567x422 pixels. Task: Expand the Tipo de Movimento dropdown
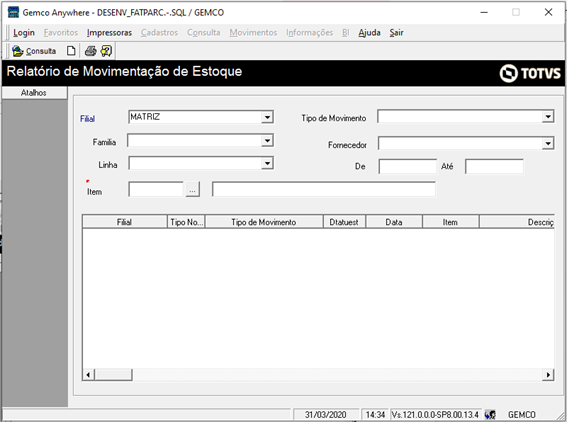548,116
